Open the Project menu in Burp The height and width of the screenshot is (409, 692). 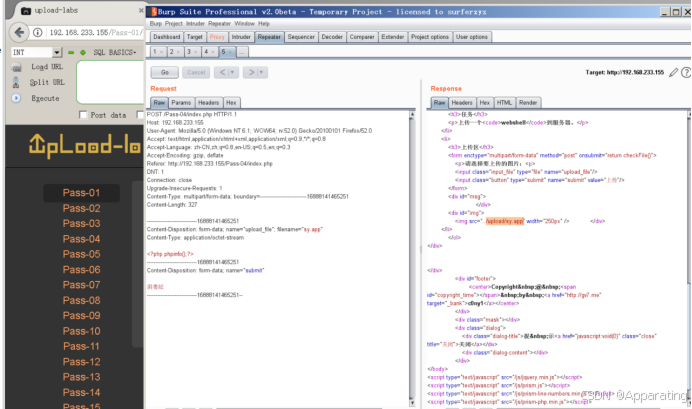[173, 24]
